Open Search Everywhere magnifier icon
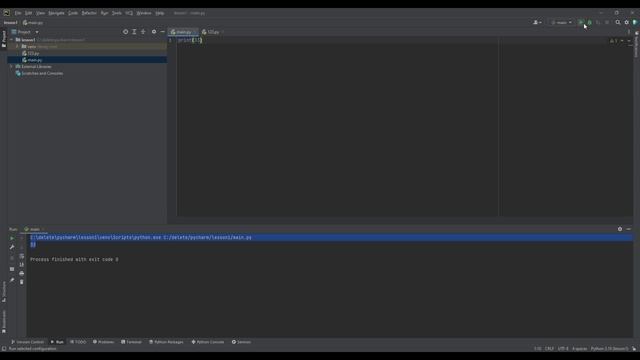The width and height of the screenshot is (640, 360). pos(618,22)
